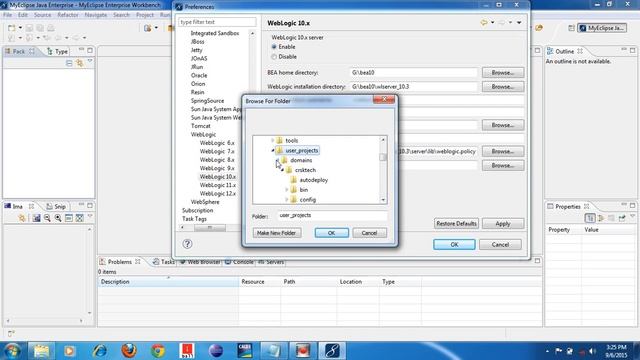
Task: Switch to the Tasks tab
Action: [x=164, y=262]
